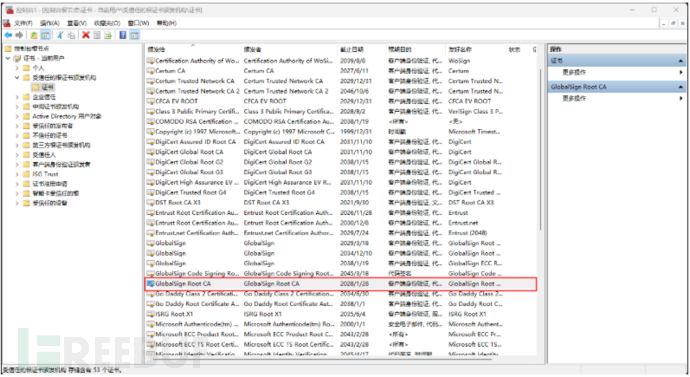Image resolution: width=690 pixels, height=377 pixels.
Task: Click the Export List toolbar icon
Action: pos(108,35)
